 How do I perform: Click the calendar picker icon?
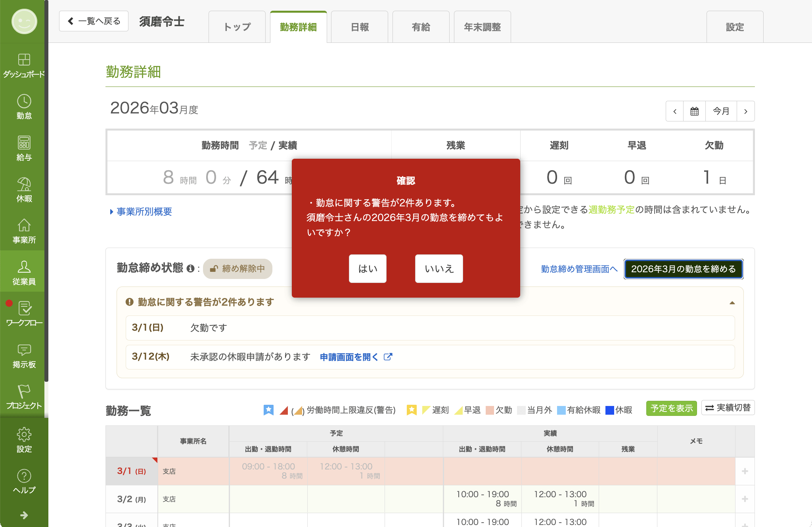pyautogui.click(x=694, y=112)
